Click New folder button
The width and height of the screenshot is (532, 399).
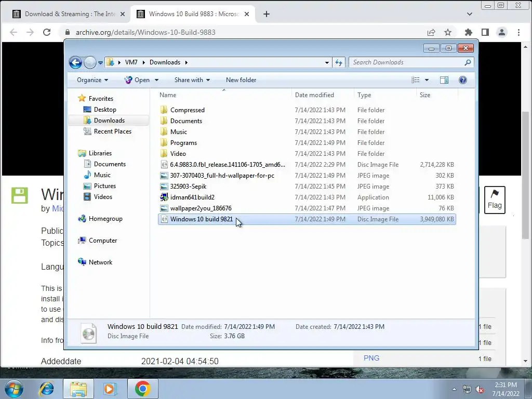point(241,80)
